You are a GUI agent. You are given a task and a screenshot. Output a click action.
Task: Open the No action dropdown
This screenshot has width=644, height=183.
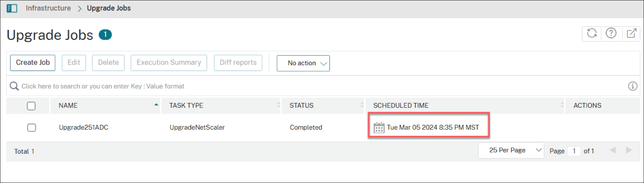pos(303,63)
